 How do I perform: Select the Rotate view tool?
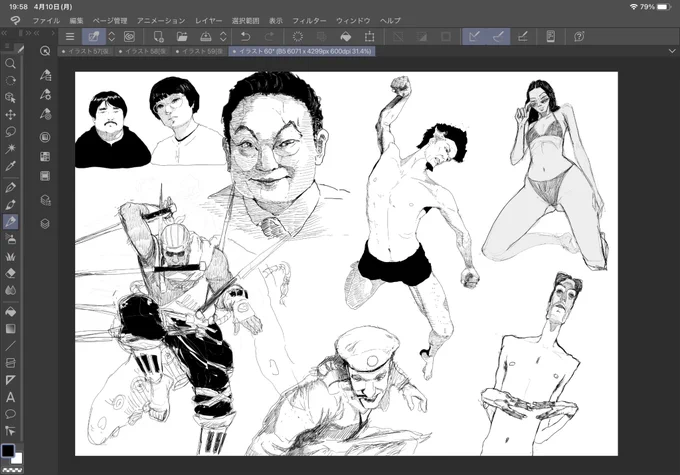[x=10, y=81]
